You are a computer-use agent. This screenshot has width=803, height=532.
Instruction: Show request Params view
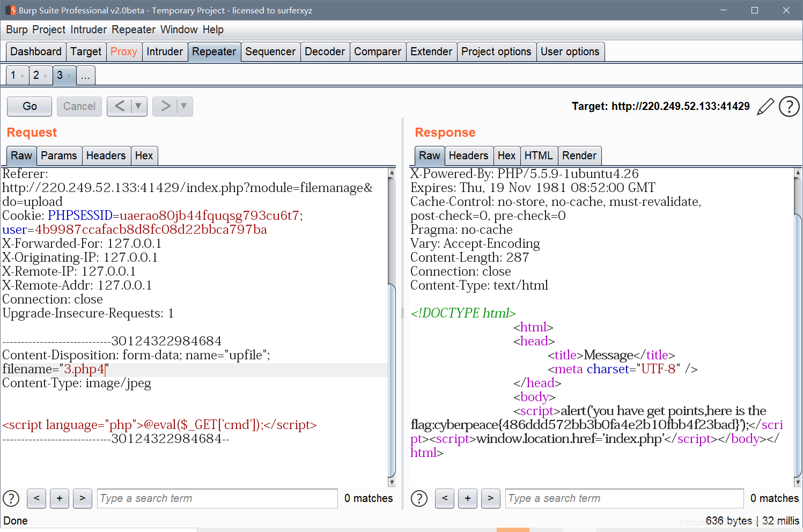(59, 156)
